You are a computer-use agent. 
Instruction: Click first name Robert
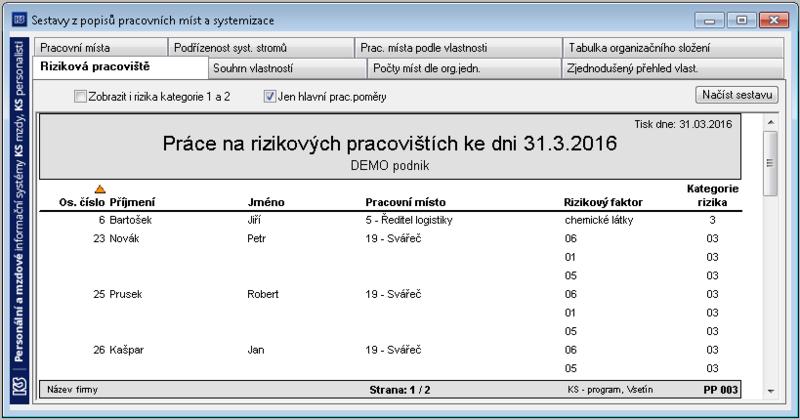pos(263,294)
